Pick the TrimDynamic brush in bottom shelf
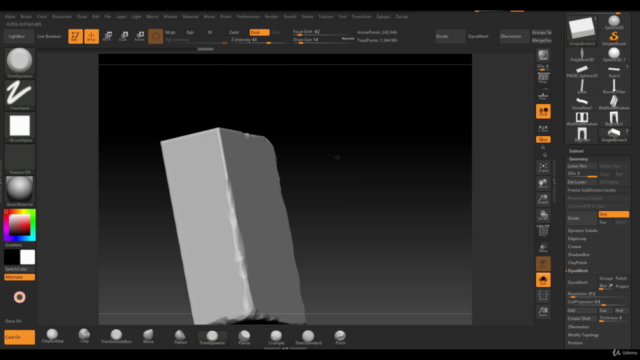 (212, 337)
